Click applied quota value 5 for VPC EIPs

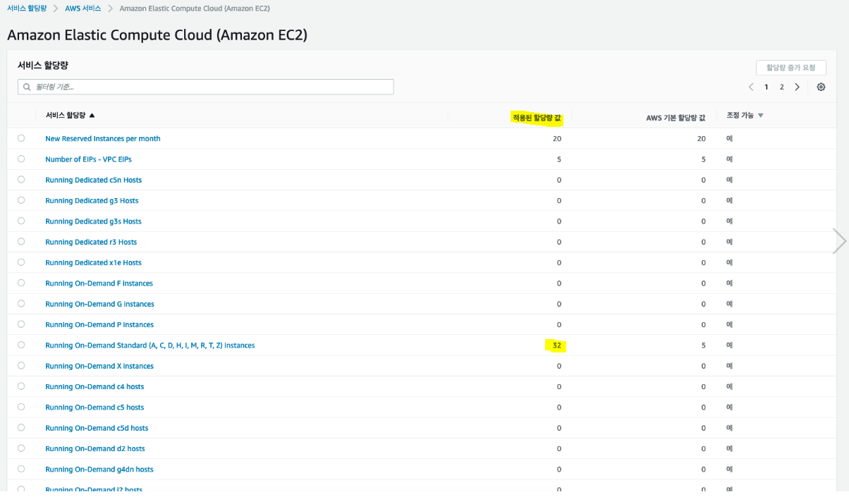pyautogui.click(x=559, y=159)
